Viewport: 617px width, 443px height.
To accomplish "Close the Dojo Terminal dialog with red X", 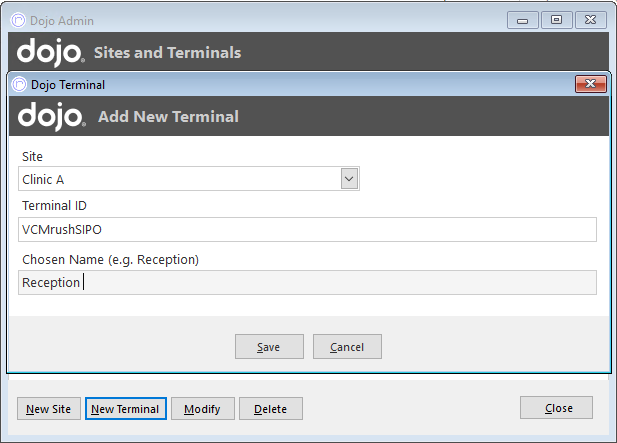I will point(590,84).
